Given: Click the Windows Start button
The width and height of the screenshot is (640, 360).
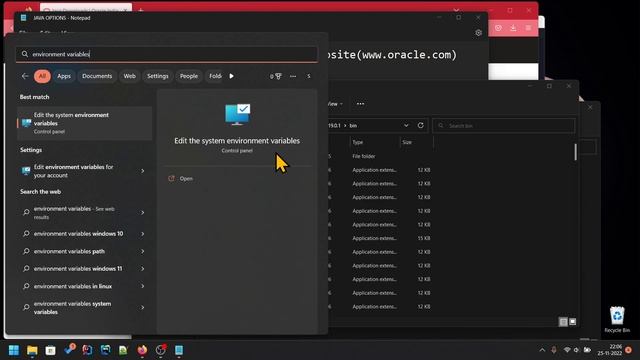Looking at the screenshot, I should (x=14, y=350).
